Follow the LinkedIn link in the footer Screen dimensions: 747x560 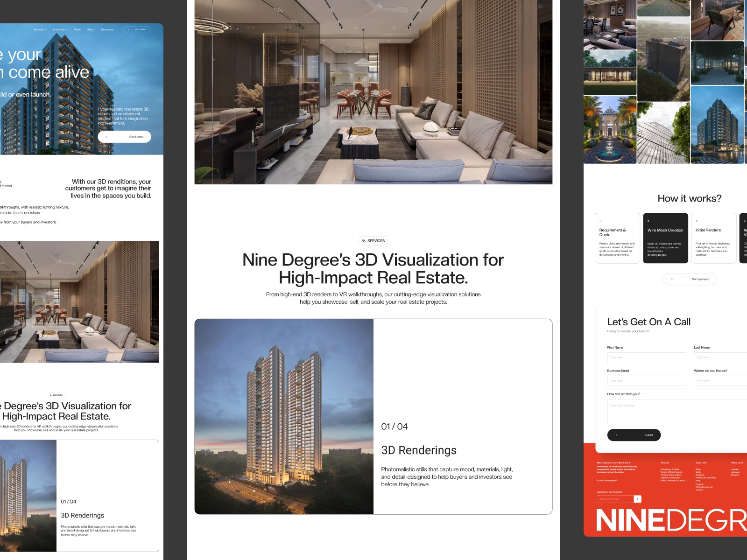734,469
